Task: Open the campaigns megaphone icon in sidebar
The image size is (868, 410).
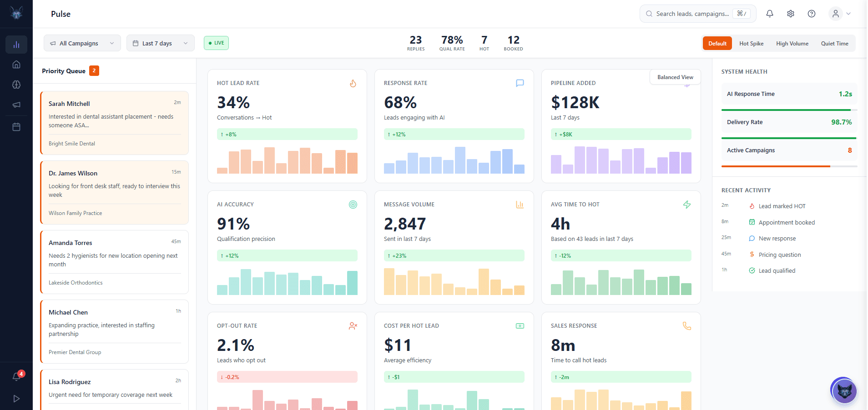Action: (16, 105)
